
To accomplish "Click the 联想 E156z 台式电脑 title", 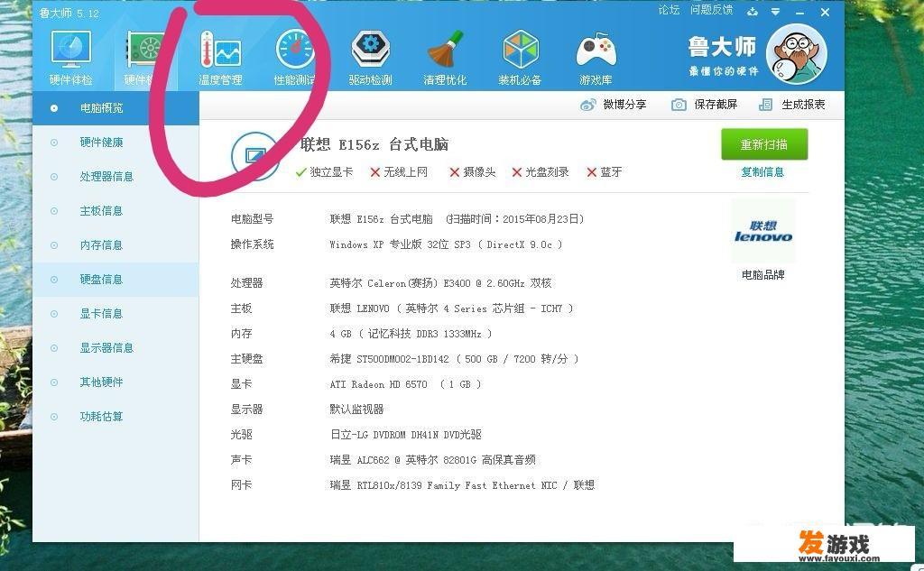I will click(374, 144).
